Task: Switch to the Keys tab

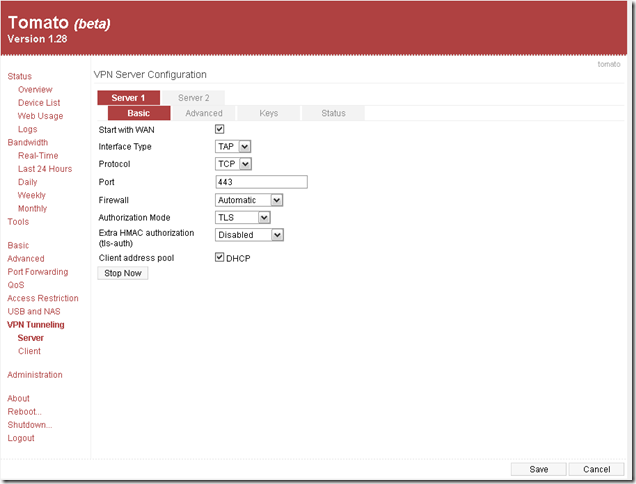Action: 268,113
